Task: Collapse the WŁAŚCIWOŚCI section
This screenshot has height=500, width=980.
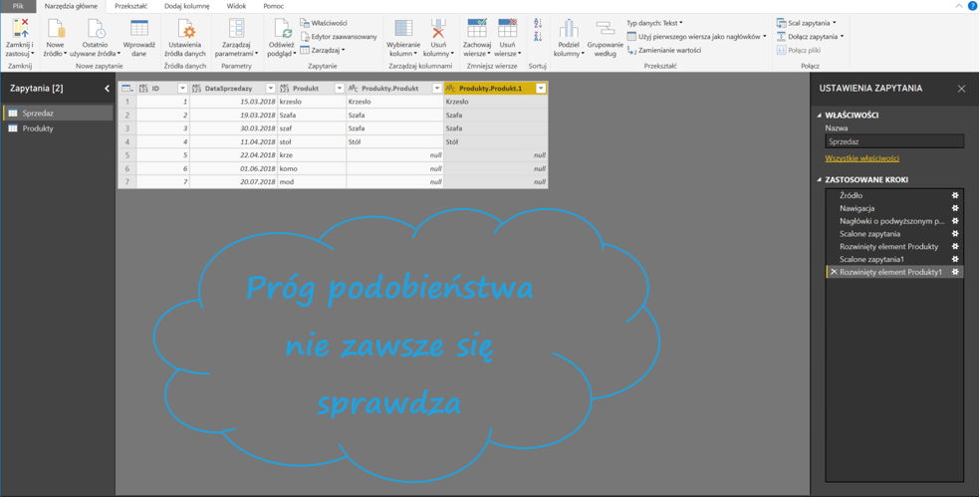Action: tap(820, 116)
